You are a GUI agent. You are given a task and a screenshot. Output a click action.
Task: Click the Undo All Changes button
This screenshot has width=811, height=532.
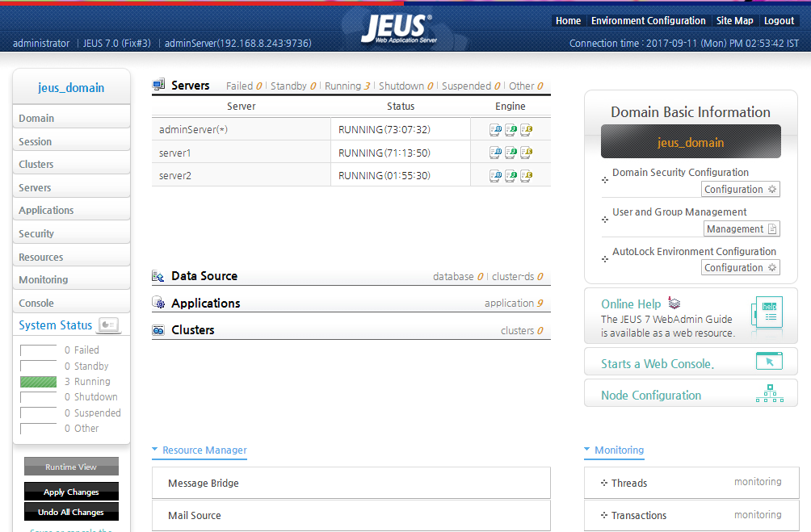coord(71,511)
